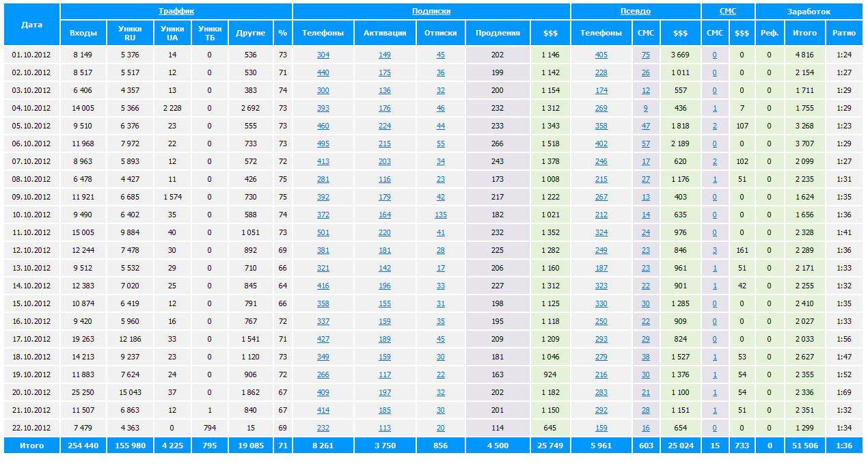Image resolution: width=868 pixels, height=464 pixels.
Task: Select the date cell 22.10.2012
Action: (x=31, y=428)
